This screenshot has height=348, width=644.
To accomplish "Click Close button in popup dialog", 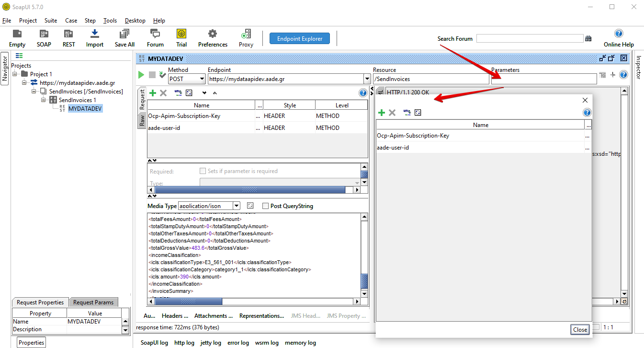I will (580, 329).
